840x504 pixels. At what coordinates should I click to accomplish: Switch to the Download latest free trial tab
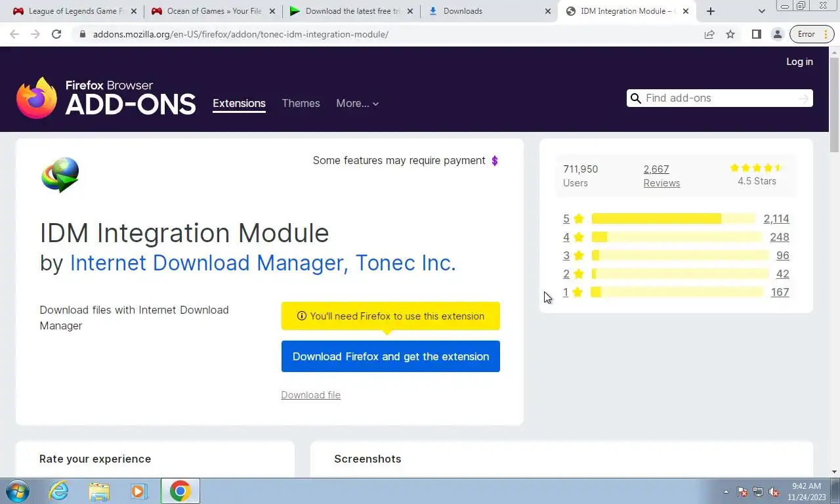tap(351, 11)
